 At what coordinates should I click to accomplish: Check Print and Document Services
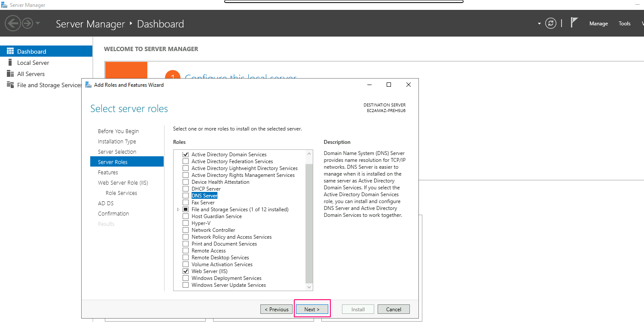(186, 244)
